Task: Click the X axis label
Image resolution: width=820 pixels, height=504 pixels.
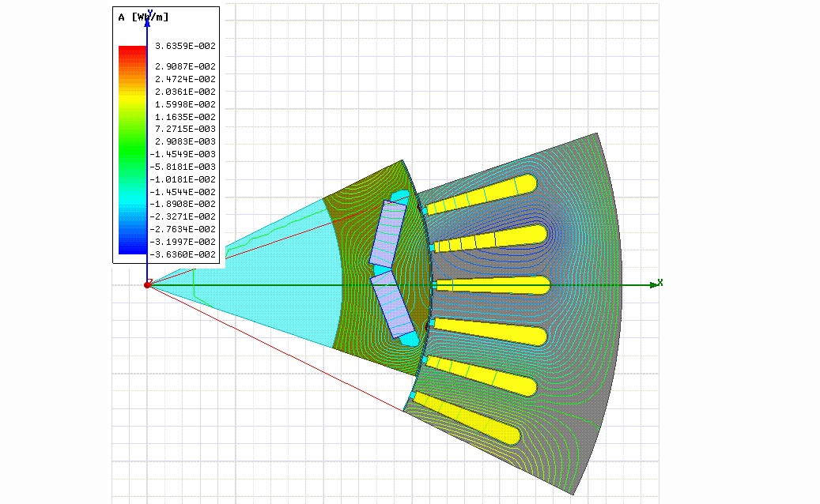Action: [x=660, y=282]
